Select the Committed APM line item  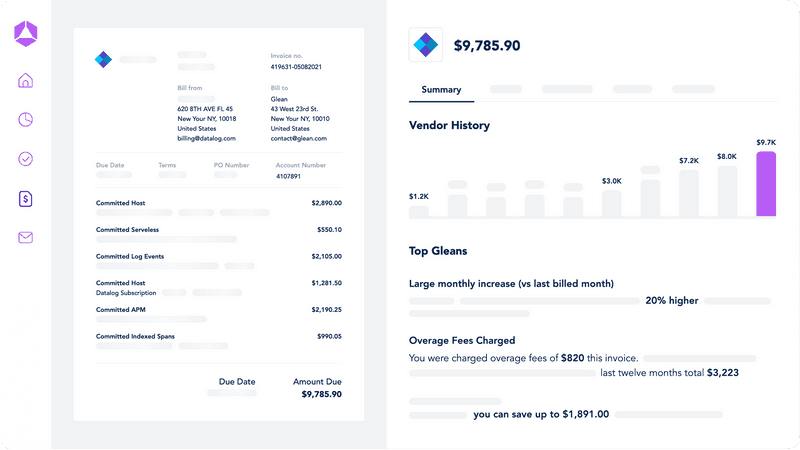(120, 310)
